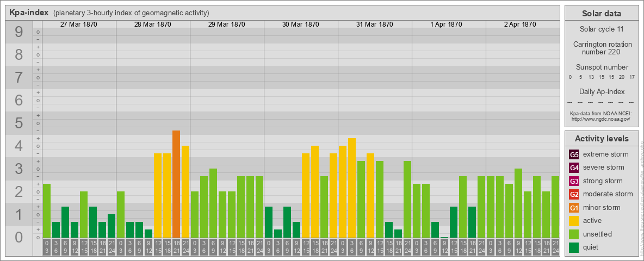Click the 21-24 time slot under 2 Apr
The image size is (644, 261).
click(555, 247)
